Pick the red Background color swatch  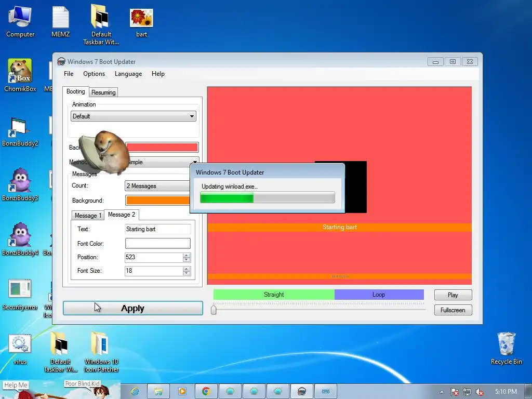point(162,147)
